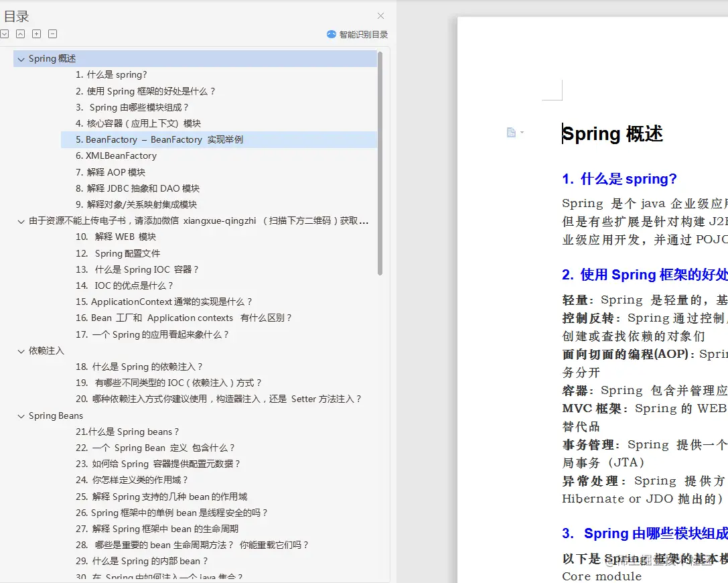Close the 目录 panel with the X
The width and height of the screenshot is (728, 583).
pos(380,16)
